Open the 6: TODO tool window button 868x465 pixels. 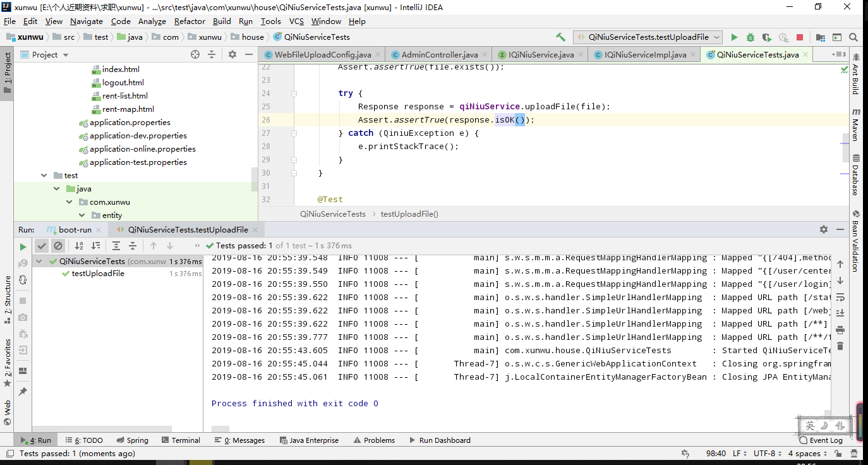(83, 440)
